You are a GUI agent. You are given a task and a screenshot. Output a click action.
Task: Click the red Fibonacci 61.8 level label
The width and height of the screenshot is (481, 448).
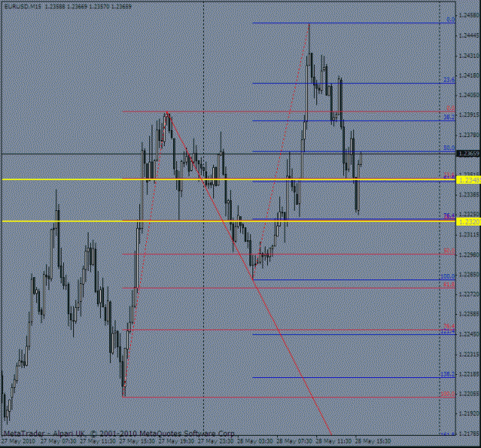pyautogui.click(x=449, y=285)
